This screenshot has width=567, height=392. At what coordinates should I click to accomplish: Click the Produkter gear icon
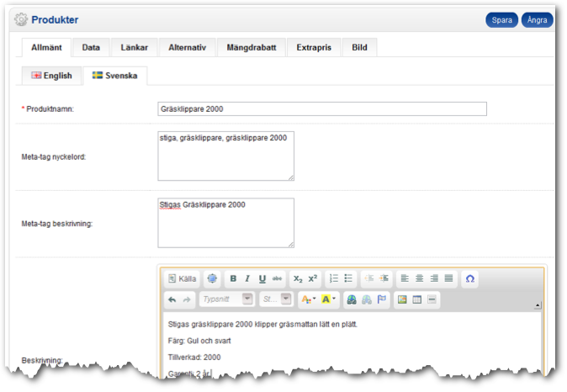(x=21, y=19)
